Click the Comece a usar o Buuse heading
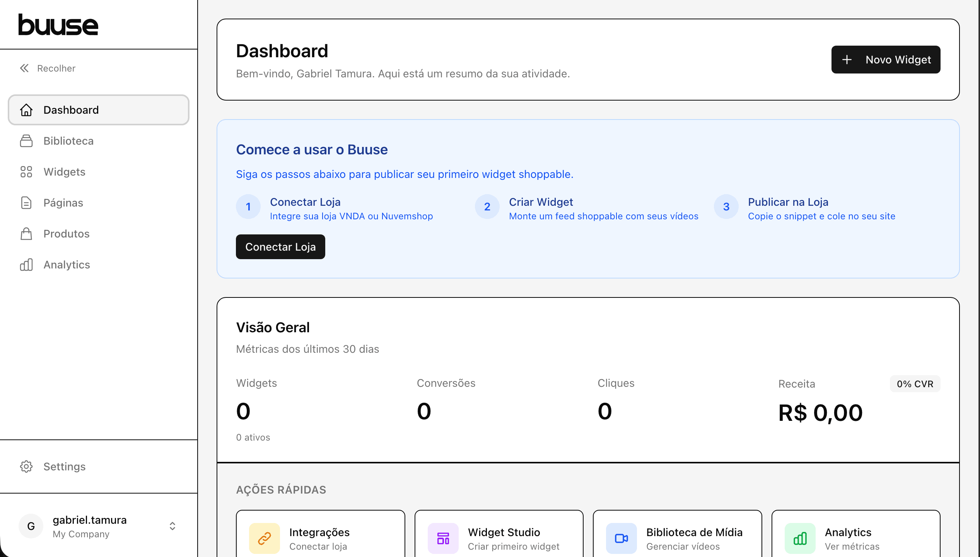 pyautogui.click(x=312, y=150)
